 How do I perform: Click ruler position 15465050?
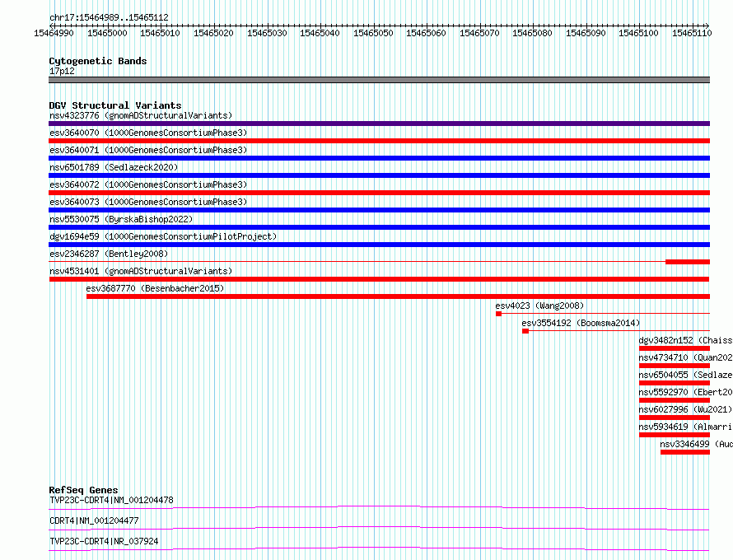pyautogui.click(x=373, y=33)
